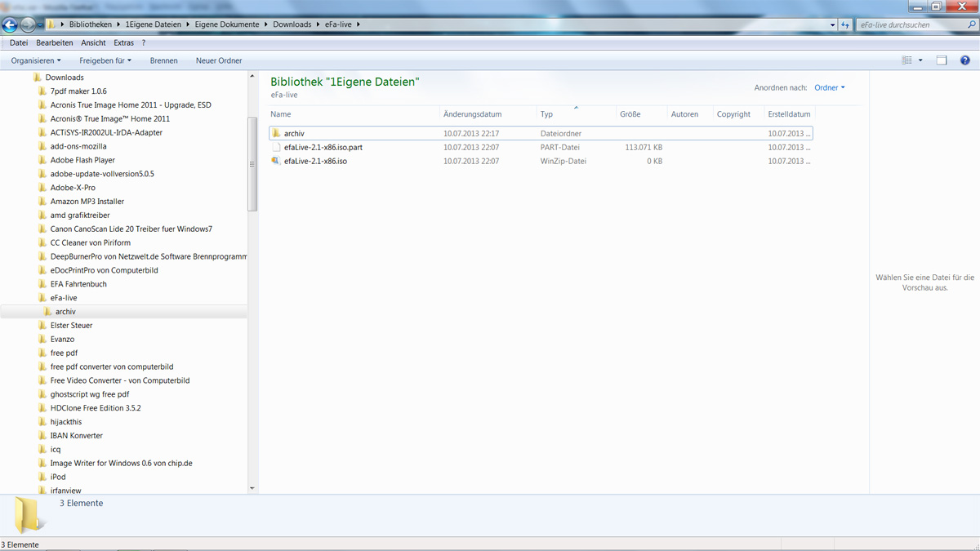Toggle the preview pane icon

(942, 60)
